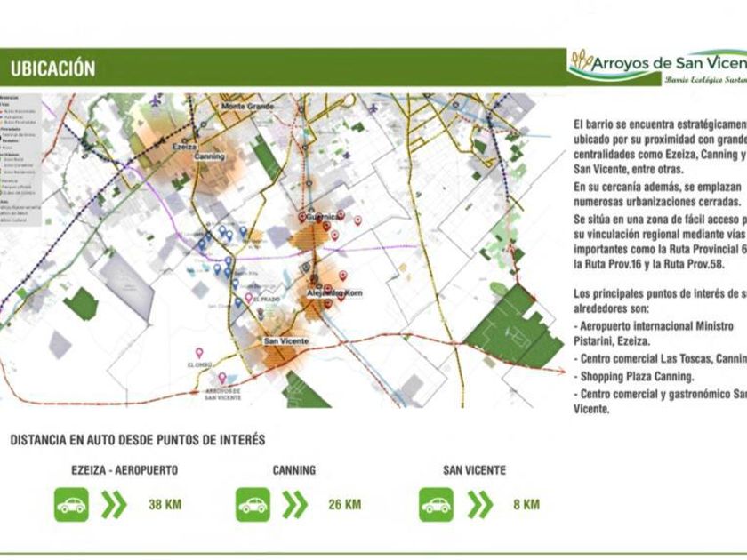747x560 pixels.
Task: Click the '8 KM' distance value
Action: coord(526,504)
